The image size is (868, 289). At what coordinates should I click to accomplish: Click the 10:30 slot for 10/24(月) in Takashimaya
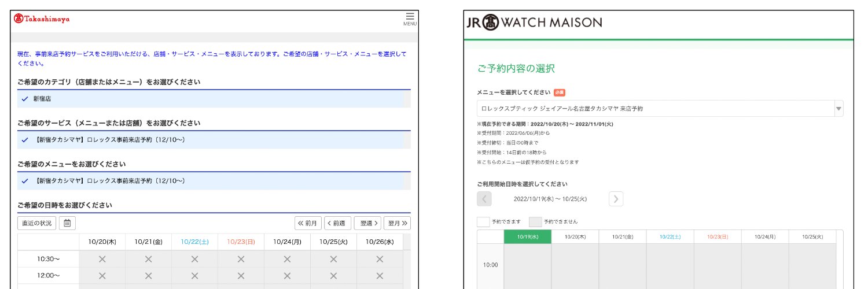[x=288, y=259]
